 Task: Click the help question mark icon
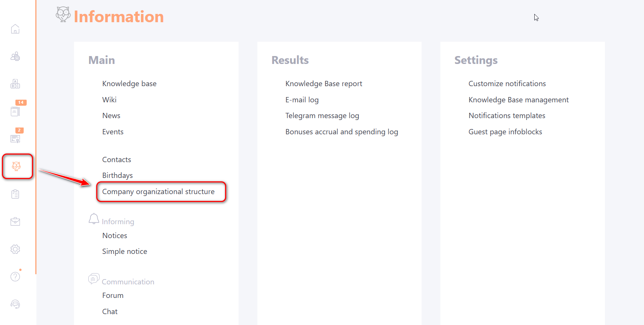[x=15, y=276]
